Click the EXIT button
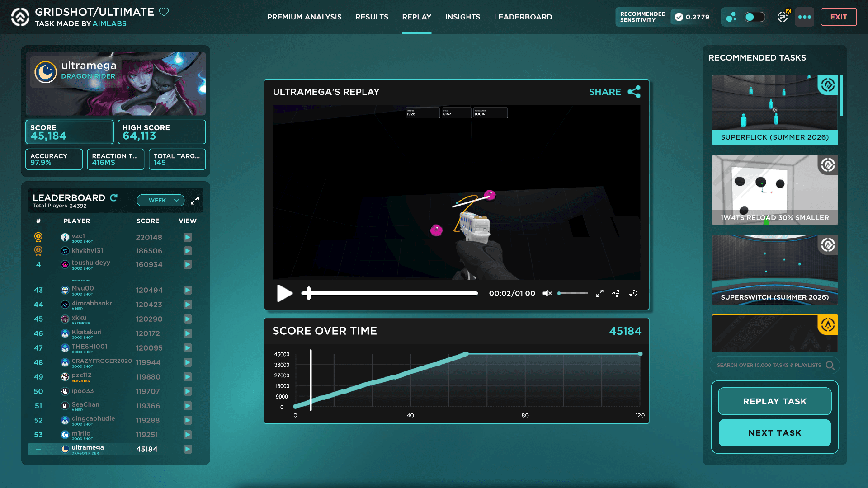The image size is (868, 488). click(839, 17)
